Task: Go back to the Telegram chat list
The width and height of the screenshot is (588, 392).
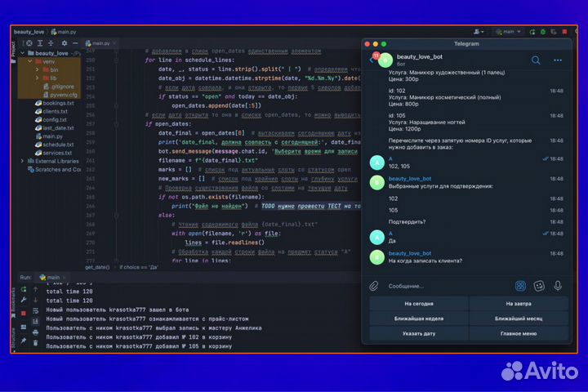Action: tap(372, 60)
